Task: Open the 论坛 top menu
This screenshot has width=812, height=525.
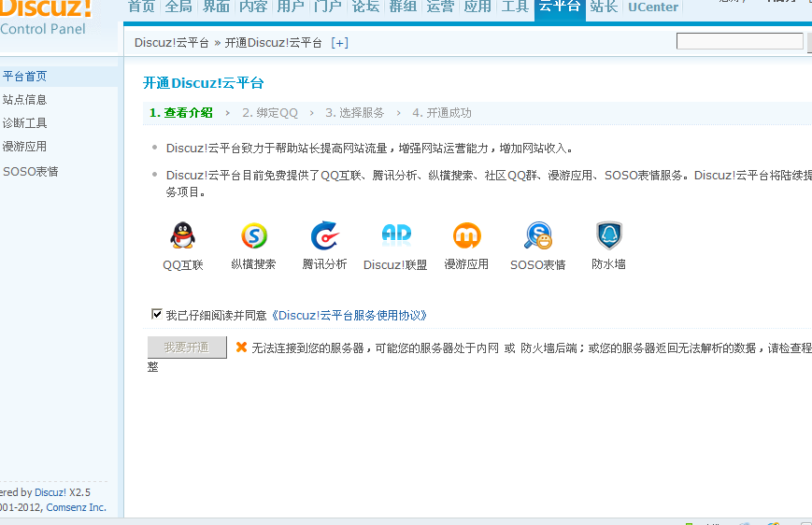Action: point(365,7)
